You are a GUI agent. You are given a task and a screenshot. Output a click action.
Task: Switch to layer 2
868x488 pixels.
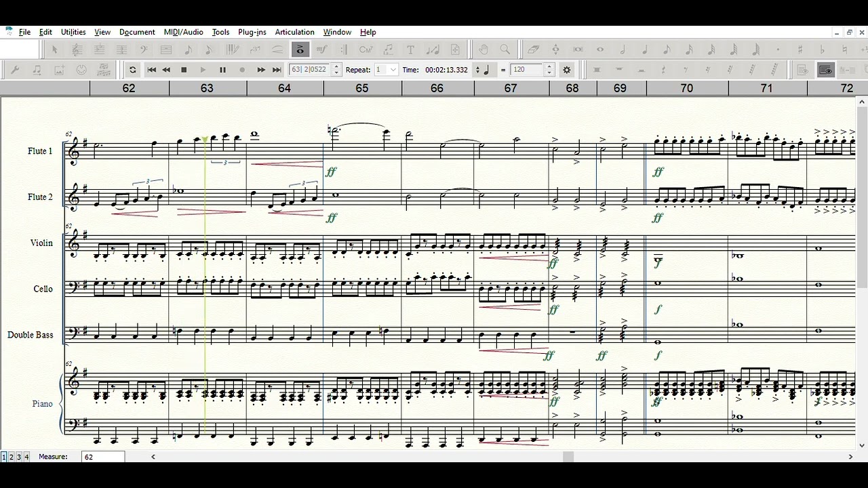(11, 457)
